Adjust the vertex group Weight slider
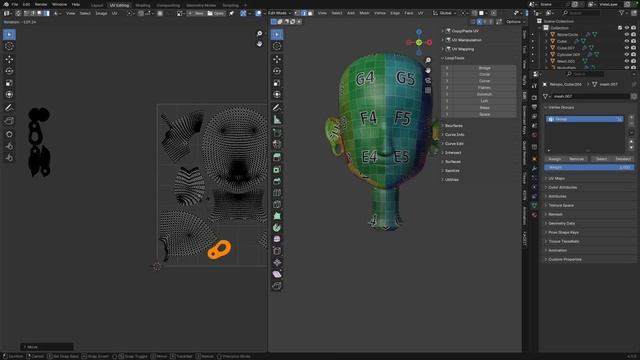The height and width of the screenshot is (360, 640). coord(589,167)
